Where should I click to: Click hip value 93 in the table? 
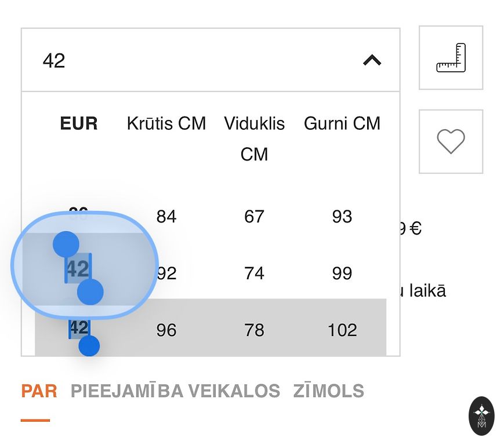click(x=342, y=217)
